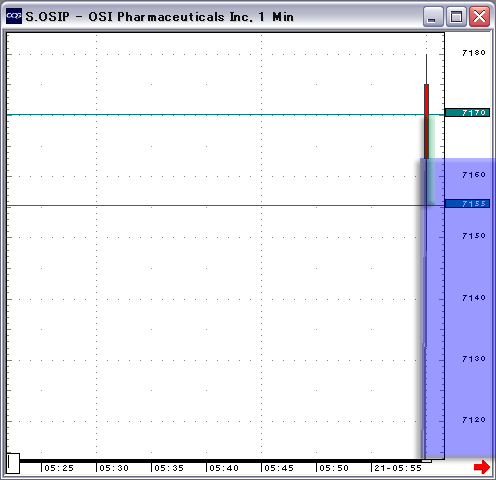Screen dimensions: 496x480
Task: Minimize the OSIP chart window
Action: click(433, 17)
